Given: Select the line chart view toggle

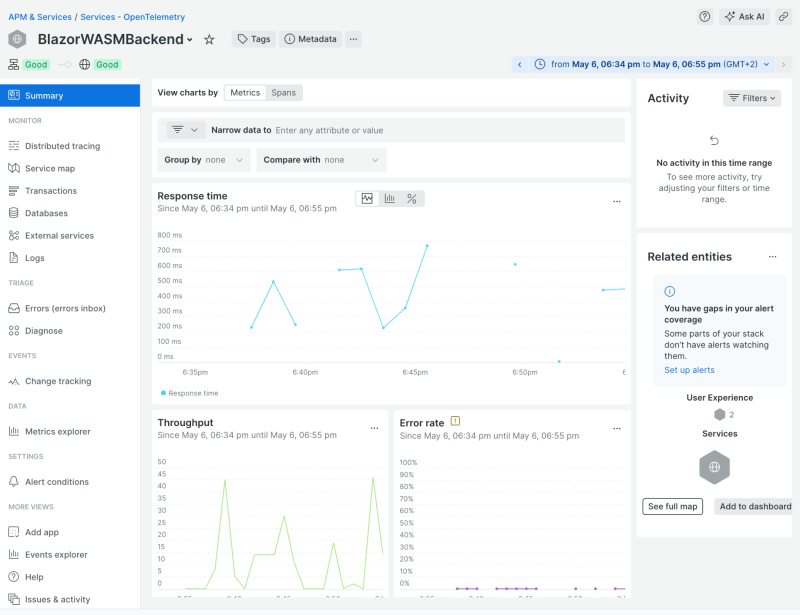Looking at the screenshot, I should point(366,198).
